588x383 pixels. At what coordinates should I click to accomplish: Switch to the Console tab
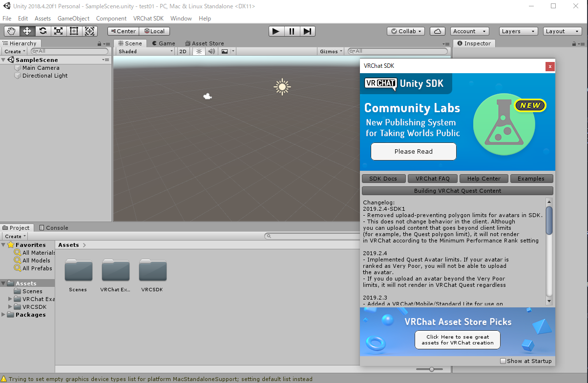click(54, 228)
